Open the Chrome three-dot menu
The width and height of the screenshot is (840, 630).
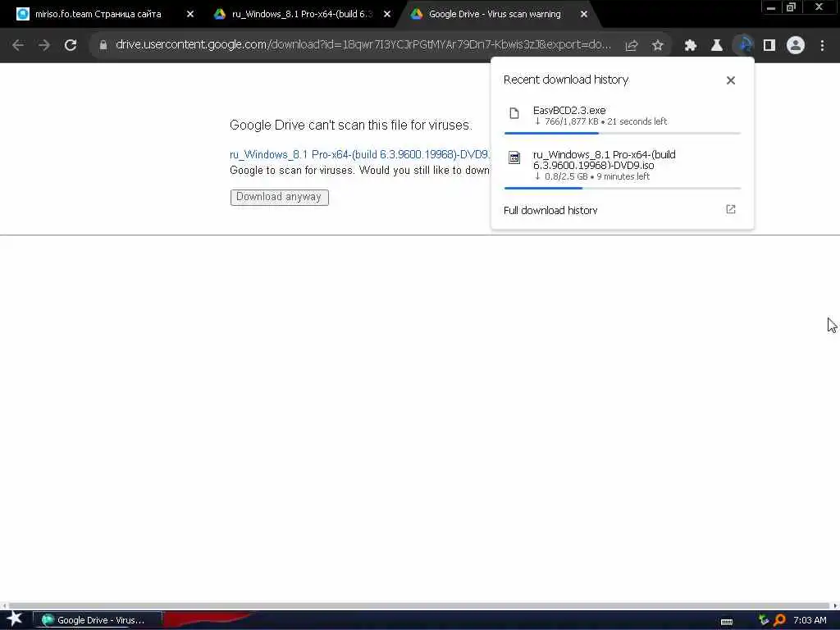tap(822, 46)
